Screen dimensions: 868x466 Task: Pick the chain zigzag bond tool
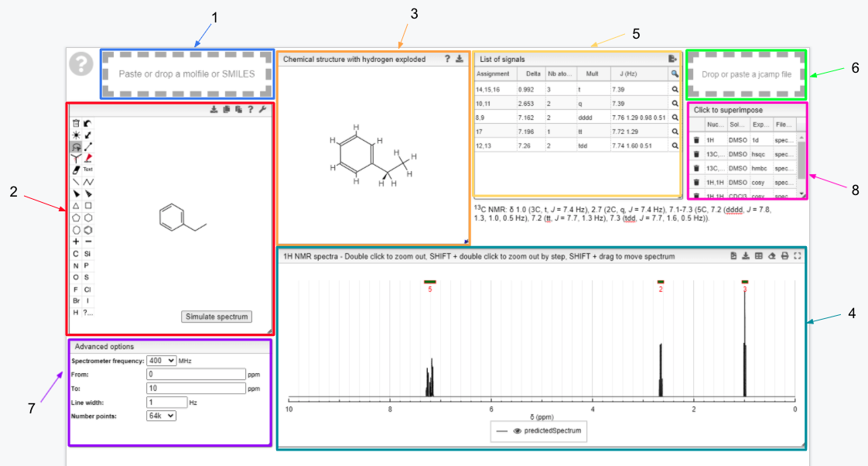pos(88,182)
